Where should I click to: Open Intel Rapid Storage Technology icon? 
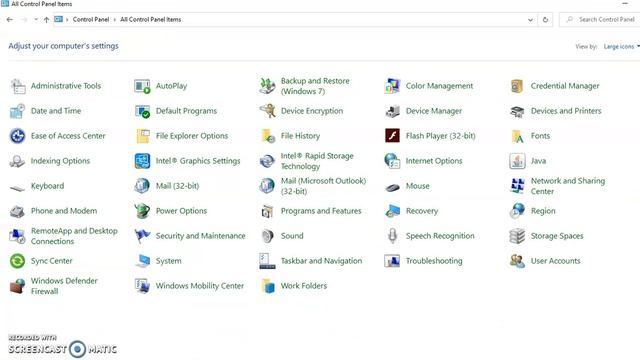(x=267, y=161)
